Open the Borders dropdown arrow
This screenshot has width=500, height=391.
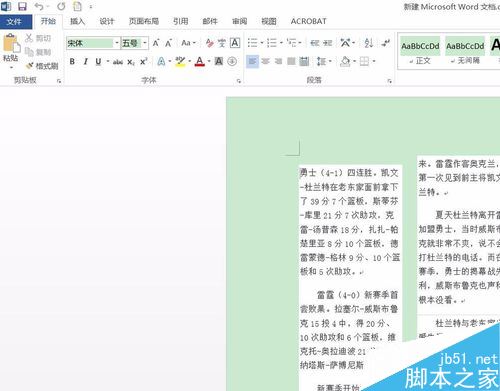374,62
